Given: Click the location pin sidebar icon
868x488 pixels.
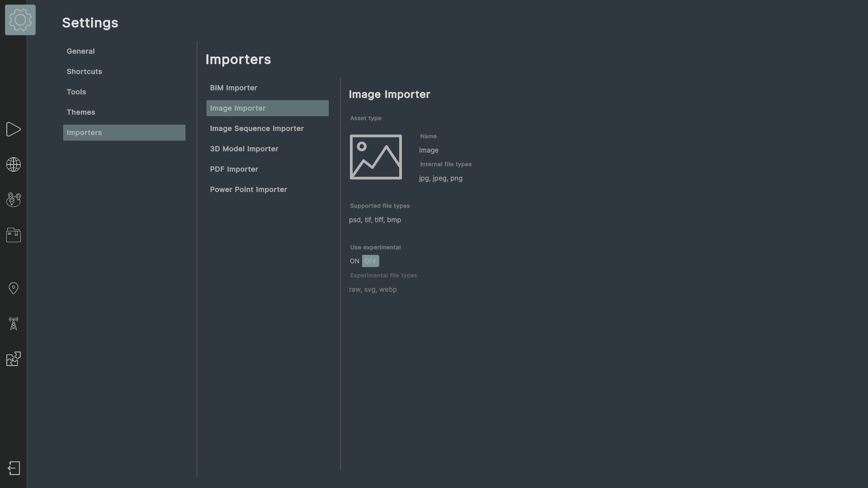Looking at the screenshot, I should pyautogui.click(x=14, y=288).
